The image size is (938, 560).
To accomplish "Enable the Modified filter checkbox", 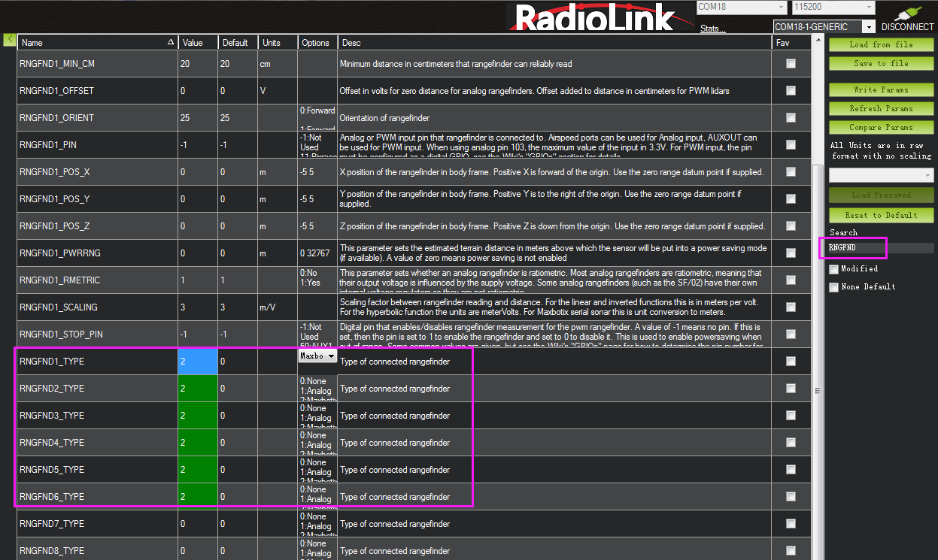I will tap(833, 269).
